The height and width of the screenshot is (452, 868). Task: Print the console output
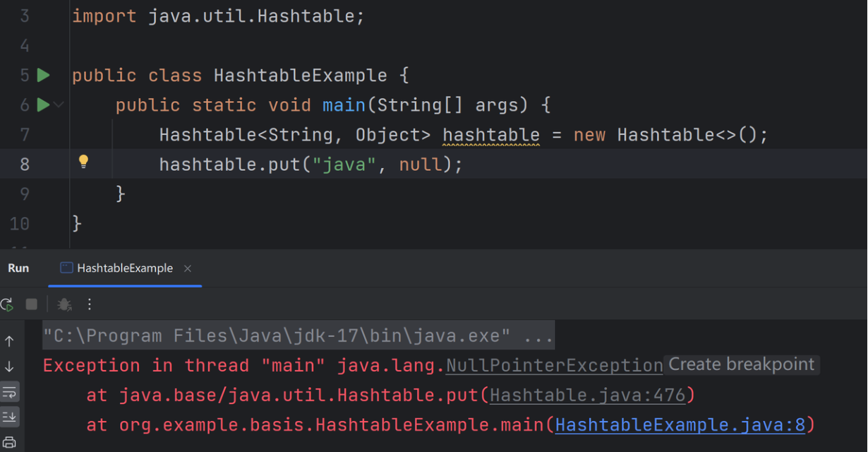point(10,441)
